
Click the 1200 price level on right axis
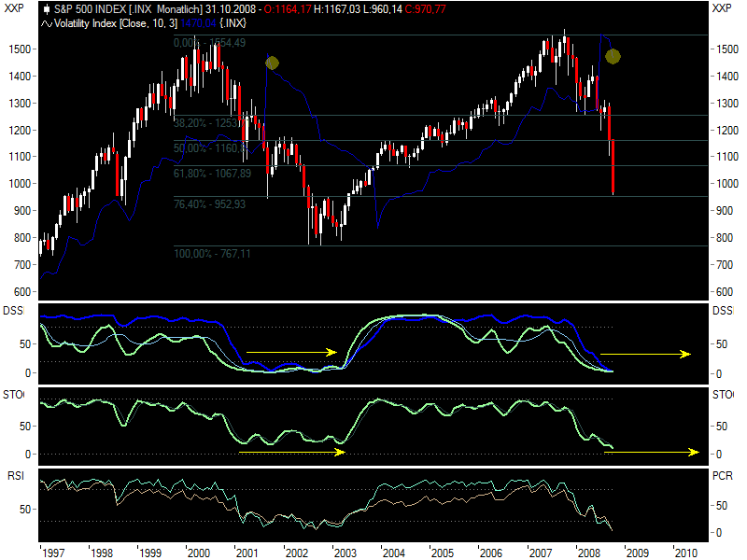pos(727,131)
